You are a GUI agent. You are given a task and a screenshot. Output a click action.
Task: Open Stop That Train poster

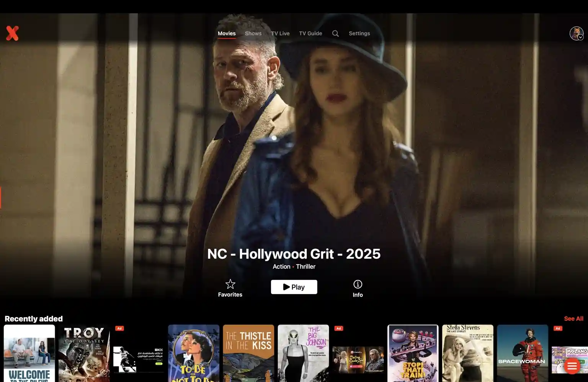tap(413, 353)
